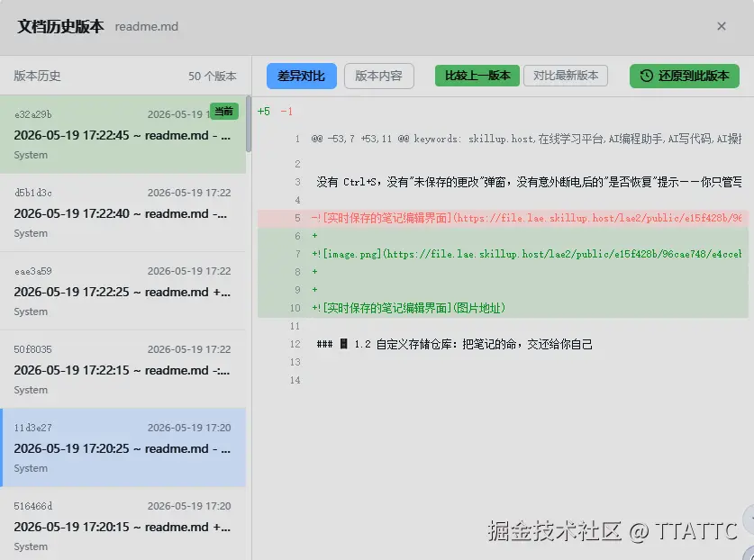Click added line 10 with 图片地址

pos(503,308)
